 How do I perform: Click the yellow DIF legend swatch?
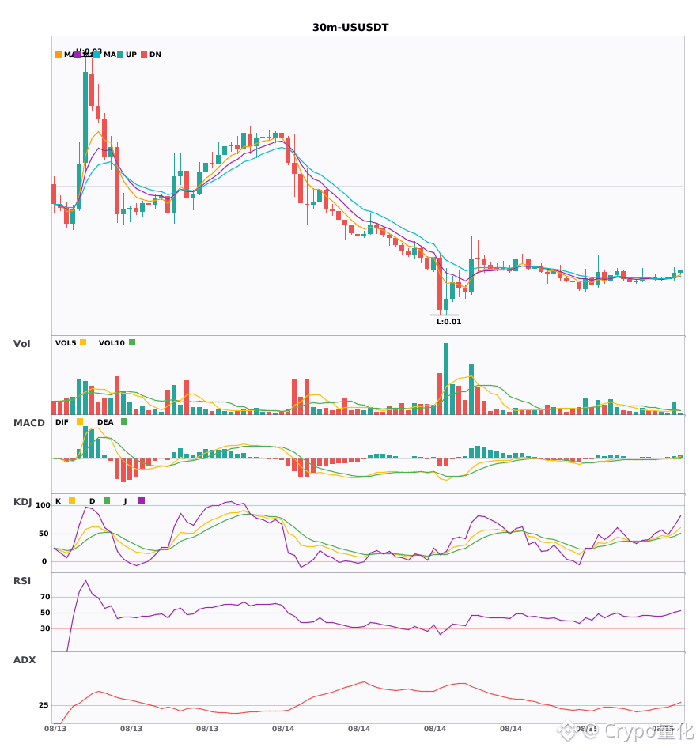[80, 421]
